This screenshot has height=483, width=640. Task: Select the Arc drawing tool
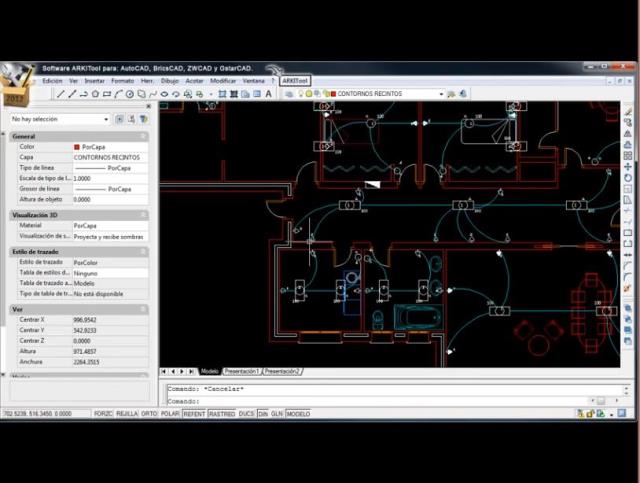tap(118, 94)
